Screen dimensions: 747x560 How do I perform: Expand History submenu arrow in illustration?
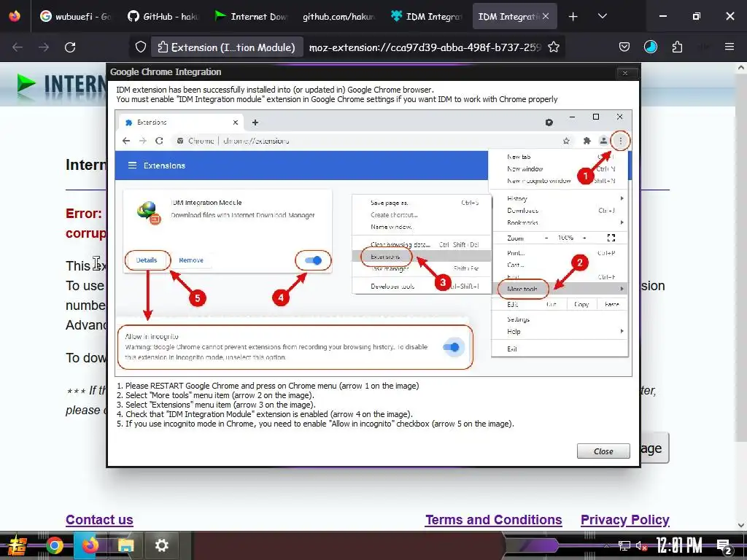pyautogui.click(x=622, y=198)
